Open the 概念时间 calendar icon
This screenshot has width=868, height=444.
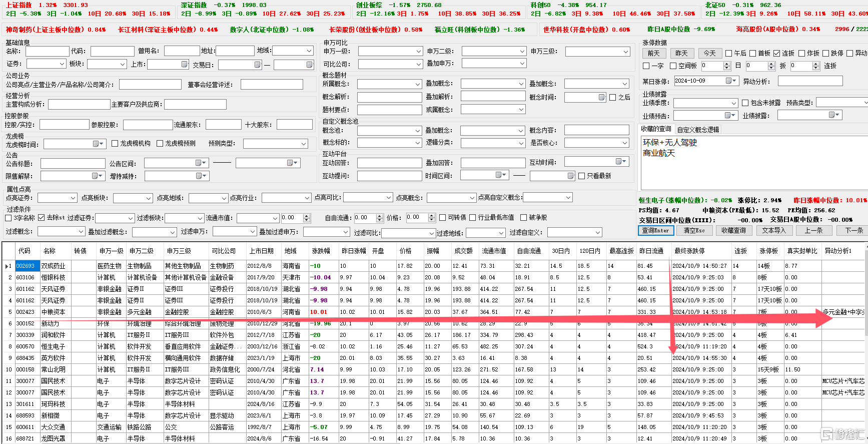point(601,97)
